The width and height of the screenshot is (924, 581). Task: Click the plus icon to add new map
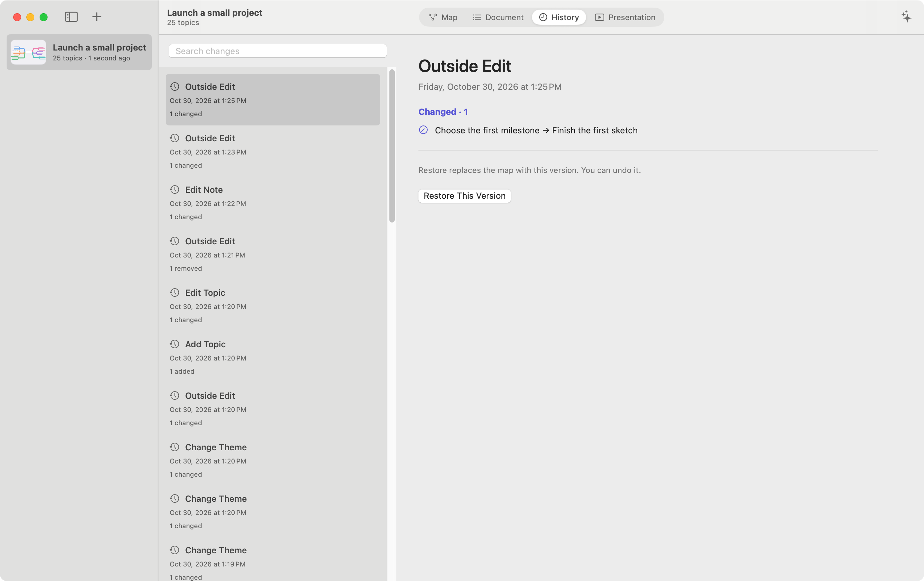[97, 17]
